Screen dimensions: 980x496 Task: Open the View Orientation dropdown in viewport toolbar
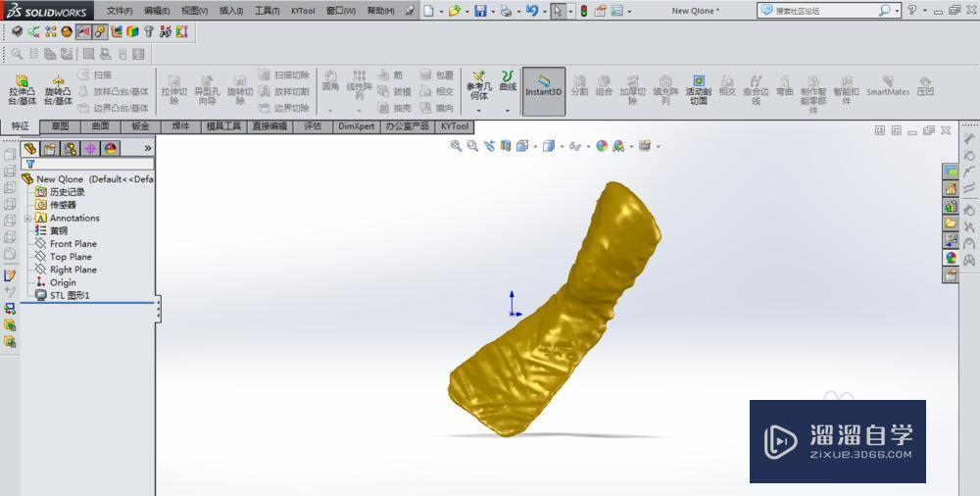535,147
